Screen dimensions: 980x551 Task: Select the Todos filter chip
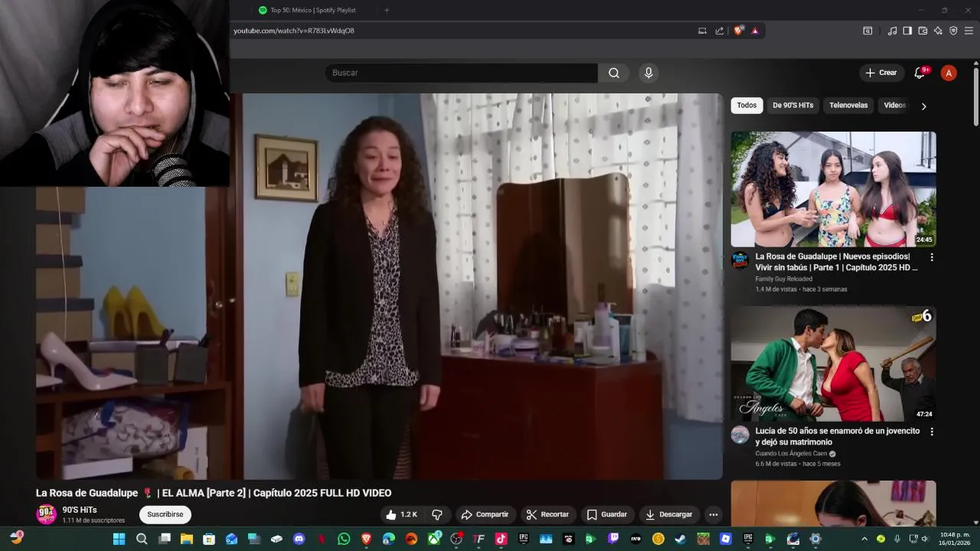tap(746, 106)
